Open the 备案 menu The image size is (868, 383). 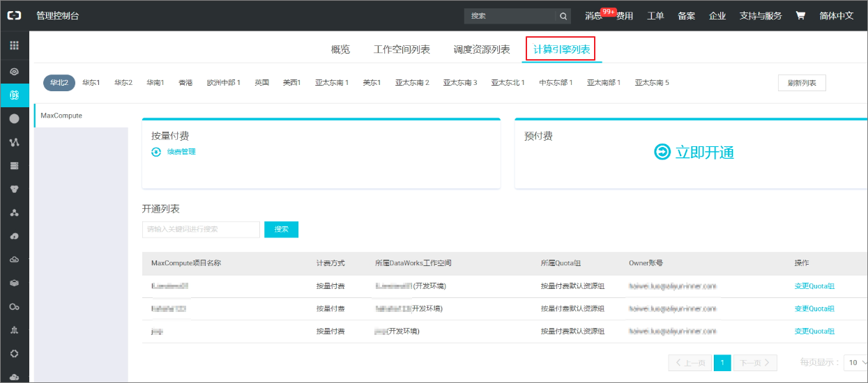pyautogui.click(x=686, y=15)
